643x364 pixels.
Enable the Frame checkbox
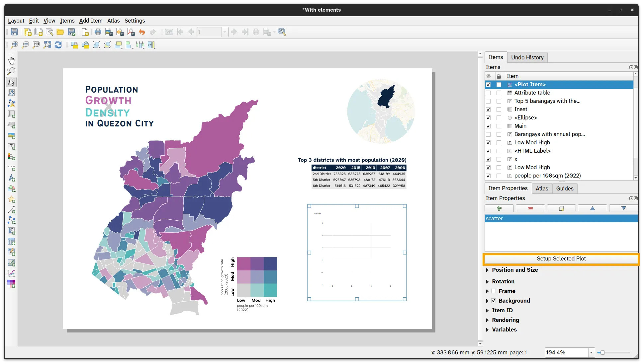coord(494,291)
